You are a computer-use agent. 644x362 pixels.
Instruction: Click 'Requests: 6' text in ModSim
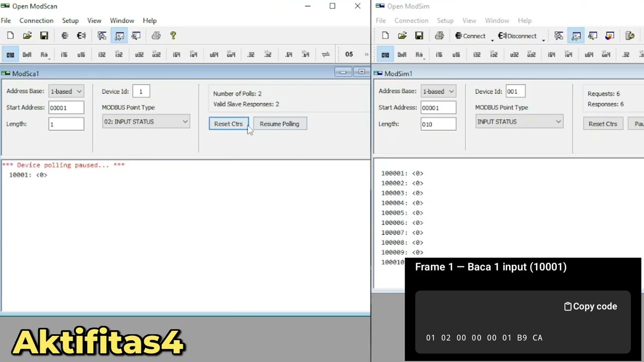click(x=604, y=94)
